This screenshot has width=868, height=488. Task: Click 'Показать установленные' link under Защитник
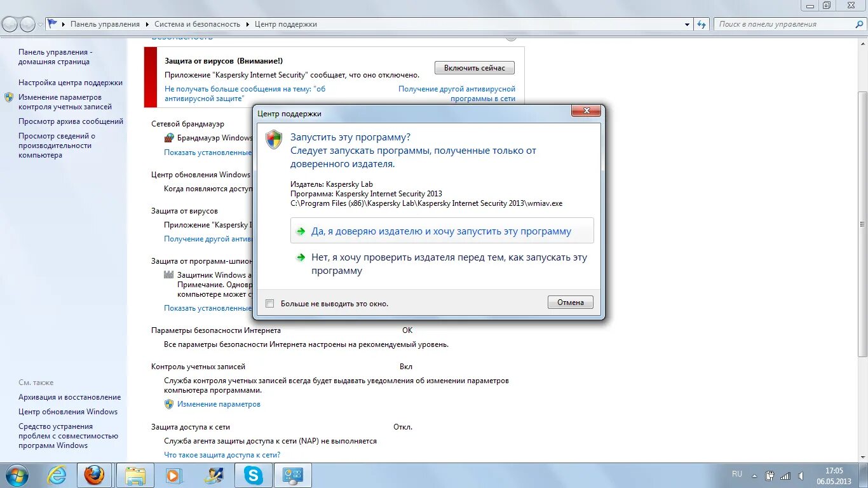(x=208, y=308)
